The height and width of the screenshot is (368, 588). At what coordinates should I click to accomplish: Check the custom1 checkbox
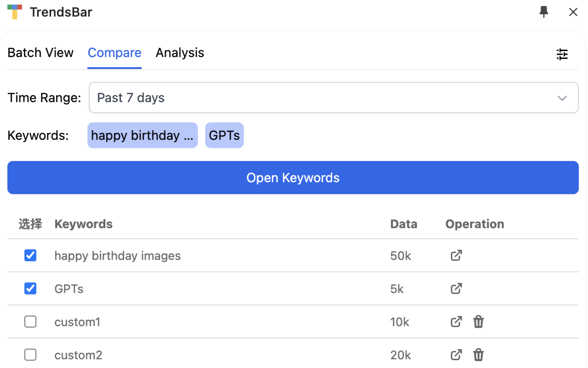(x=30, y=322)
